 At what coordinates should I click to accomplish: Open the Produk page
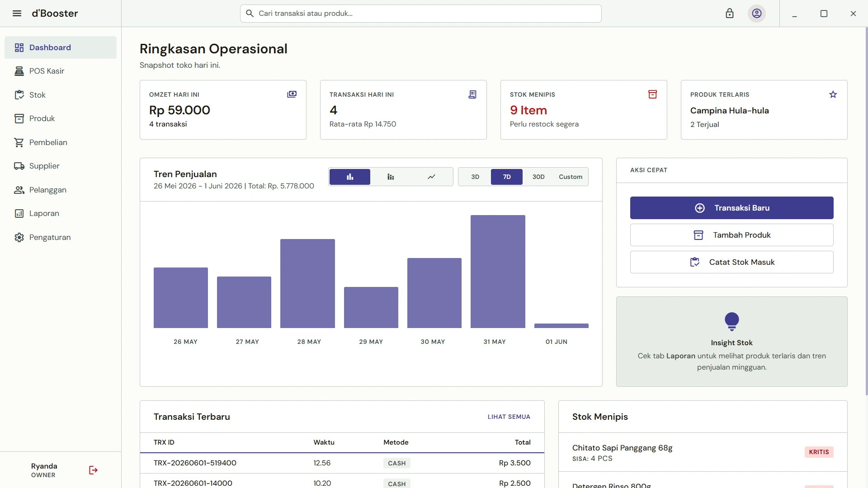click(x=61, y=118)
